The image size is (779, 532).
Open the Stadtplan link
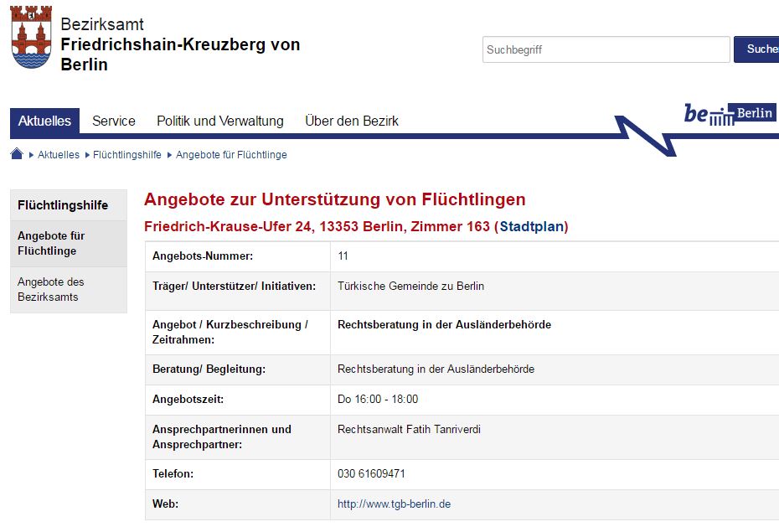click(532, 227)
